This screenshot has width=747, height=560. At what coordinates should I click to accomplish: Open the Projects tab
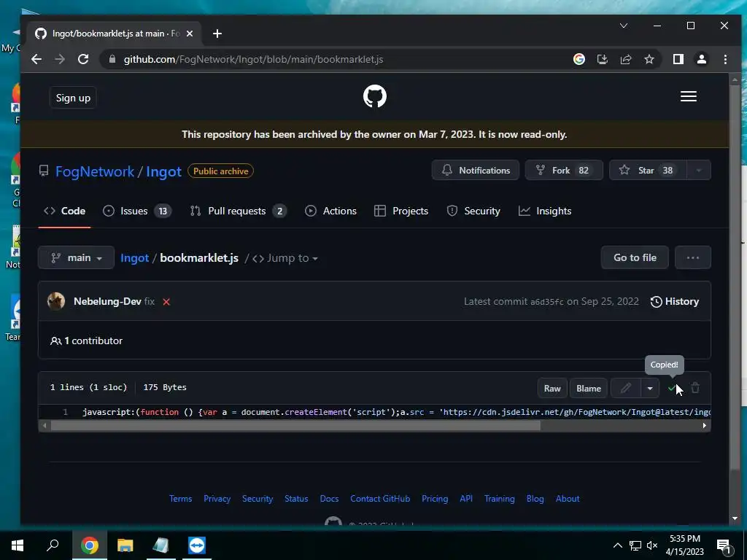coord(401,211)
